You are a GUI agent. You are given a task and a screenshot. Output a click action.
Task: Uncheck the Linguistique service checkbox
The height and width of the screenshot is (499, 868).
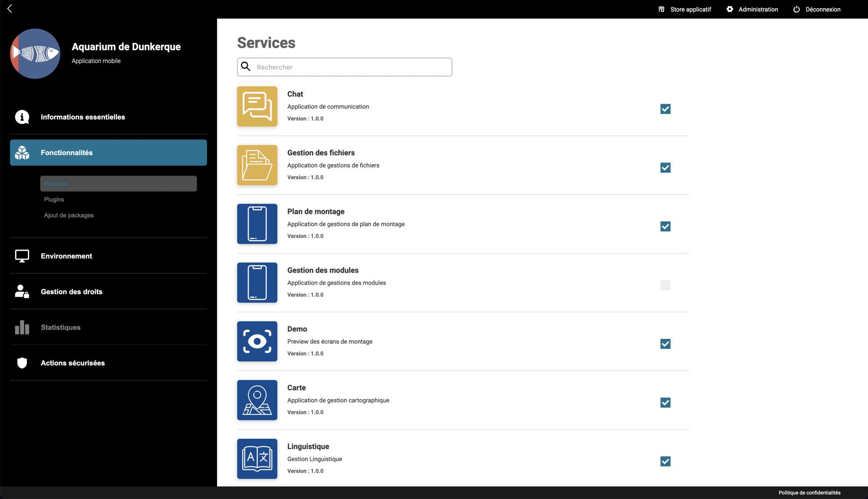[x=665, y=461]
